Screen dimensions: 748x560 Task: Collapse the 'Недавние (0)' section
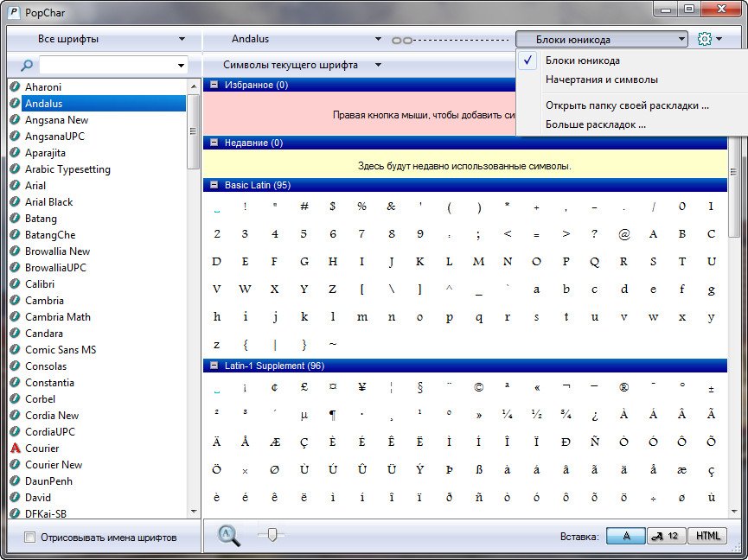coord(214,142)
